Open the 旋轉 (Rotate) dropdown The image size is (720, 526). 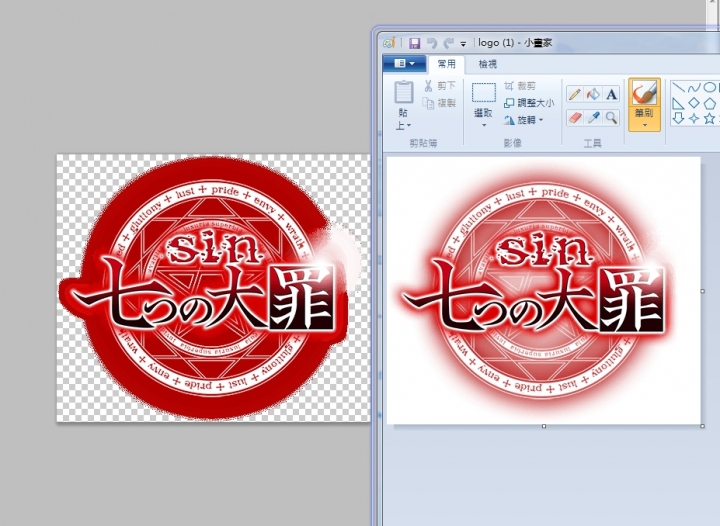524,120
